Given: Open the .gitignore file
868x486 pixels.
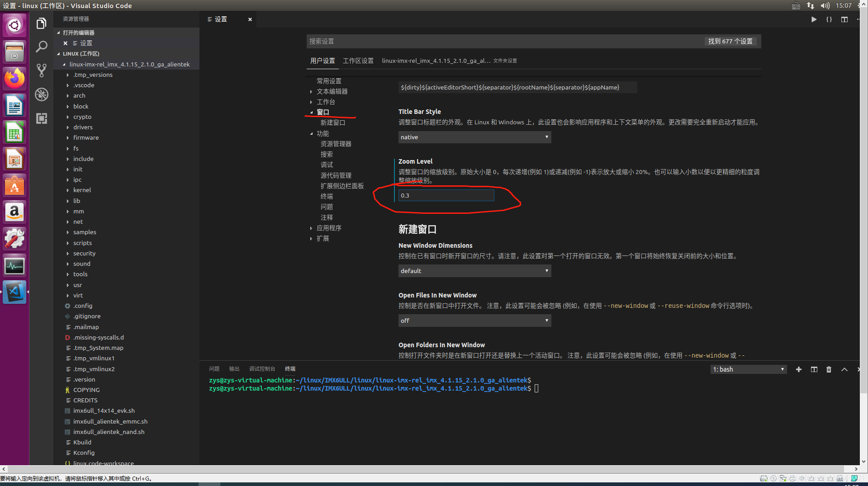Looking at the screenshot, I should pos(87,316).
